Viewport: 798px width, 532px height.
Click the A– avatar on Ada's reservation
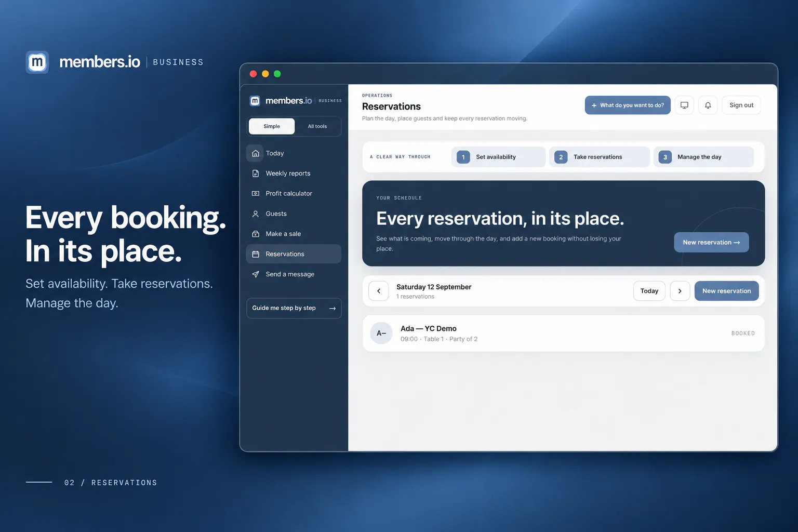[381, 333]
